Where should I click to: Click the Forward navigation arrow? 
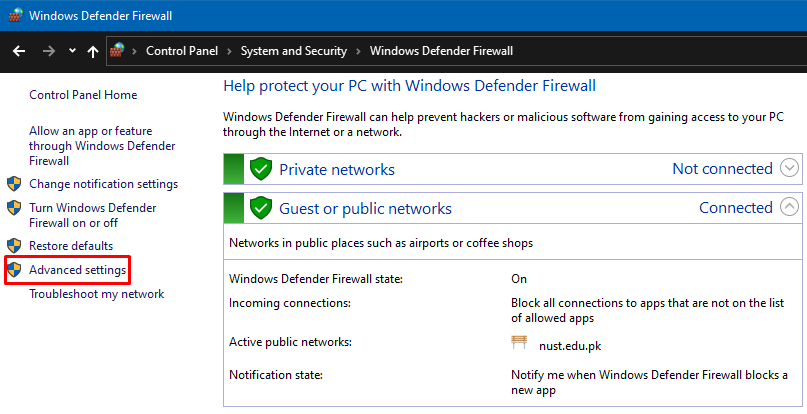[x=48, y=51]
